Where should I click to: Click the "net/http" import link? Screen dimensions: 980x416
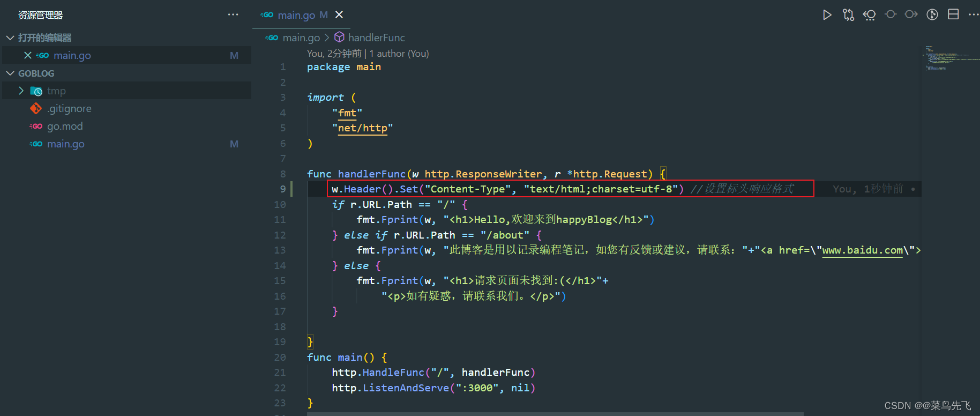[x=362, y=128]
